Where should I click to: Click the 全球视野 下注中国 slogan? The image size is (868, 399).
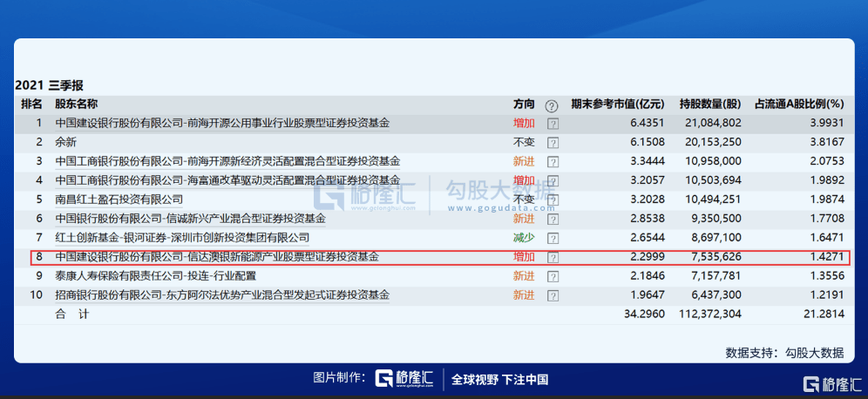(x=500, y=379)
